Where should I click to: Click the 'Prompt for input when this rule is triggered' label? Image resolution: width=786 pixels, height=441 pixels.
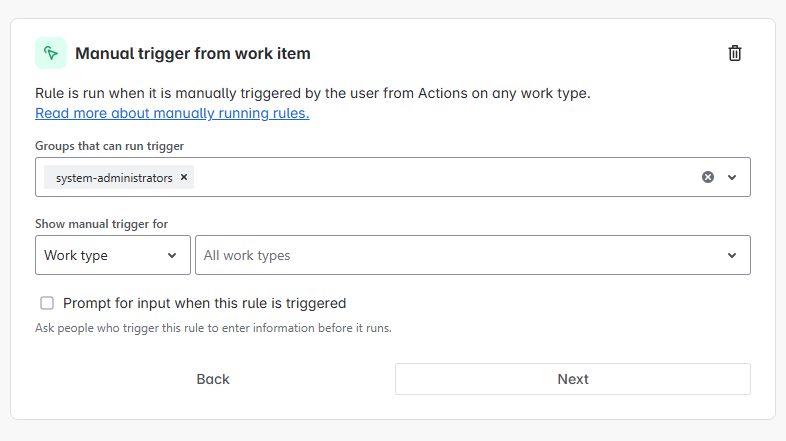tap(204, 303)
